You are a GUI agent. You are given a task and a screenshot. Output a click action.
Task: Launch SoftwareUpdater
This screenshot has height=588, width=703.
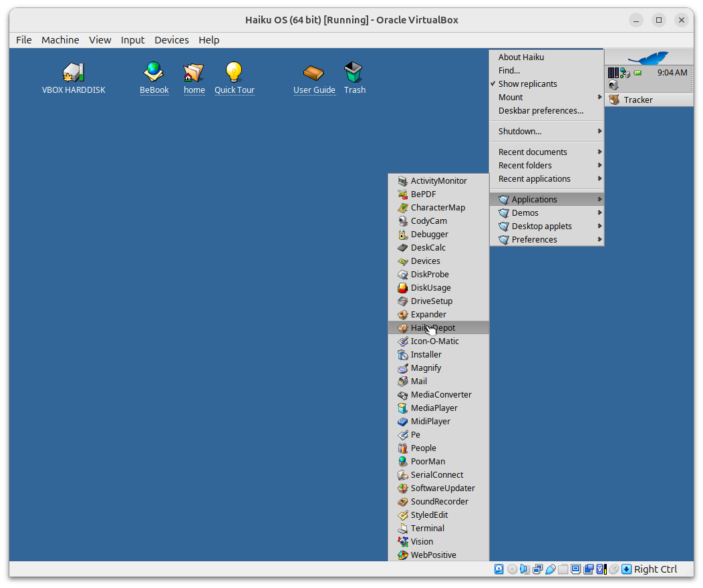(438, 488)
